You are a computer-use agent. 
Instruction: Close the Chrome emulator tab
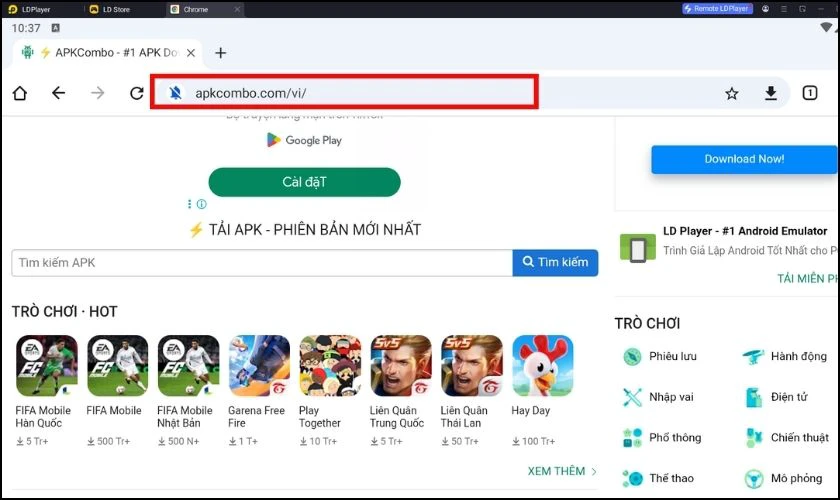237,9
